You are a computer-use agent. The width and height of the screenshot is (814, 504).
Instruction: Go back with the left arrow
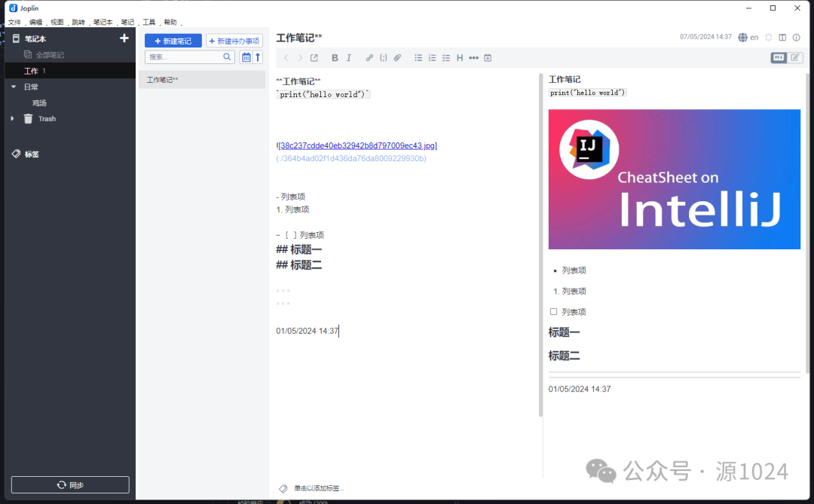point(286,57)
